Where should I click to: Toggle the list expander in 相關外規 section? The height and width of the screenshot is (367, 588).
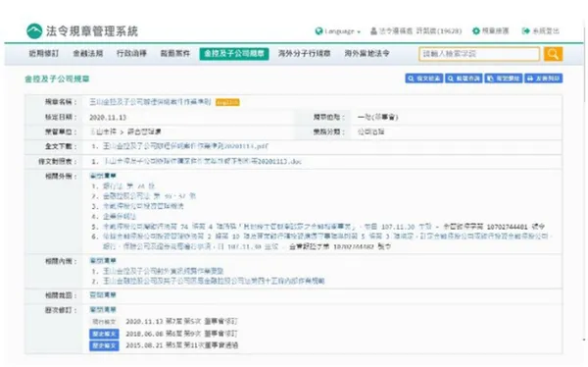[x=103, y=176]
